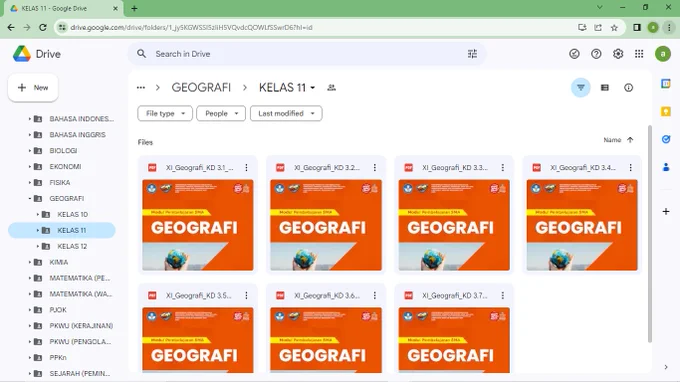Open browser side panel icon
Screen dimensions: 680x382
click(x=637, y=27)
